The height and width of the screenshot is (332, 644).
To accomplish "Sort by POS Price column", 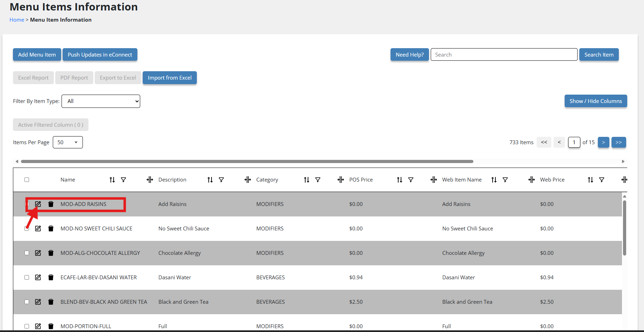I will pyautogui.click(x=400, y=180).
